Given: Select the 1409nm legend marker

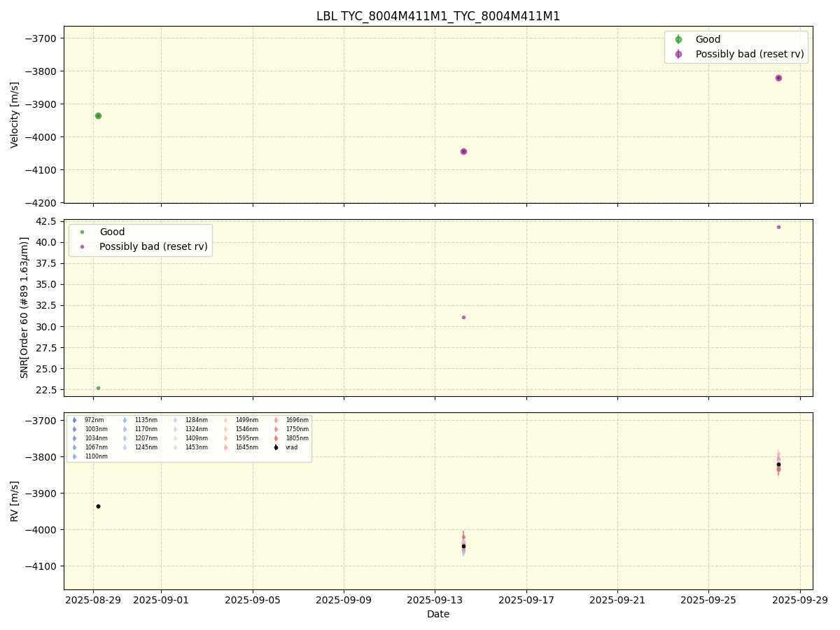Looking at the screenshot, I should coord(175,438).
